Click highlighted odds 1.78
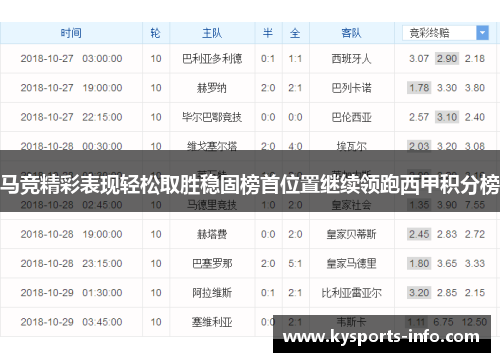 click(x=419, y=88)
